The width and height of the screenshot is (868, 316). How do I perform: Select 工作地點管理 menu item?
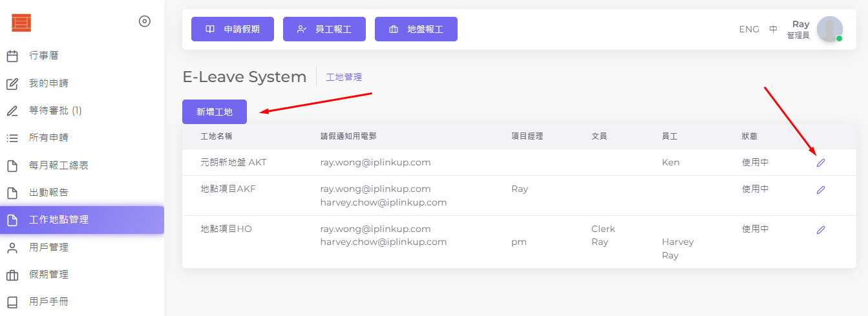coord(82,220)
